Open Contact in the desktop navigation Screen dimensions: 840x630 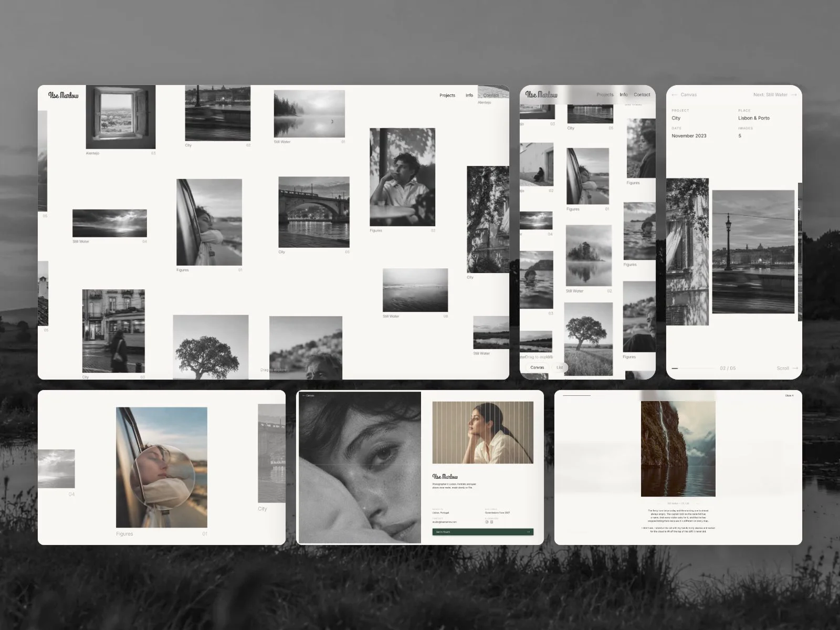coord(491,96)
